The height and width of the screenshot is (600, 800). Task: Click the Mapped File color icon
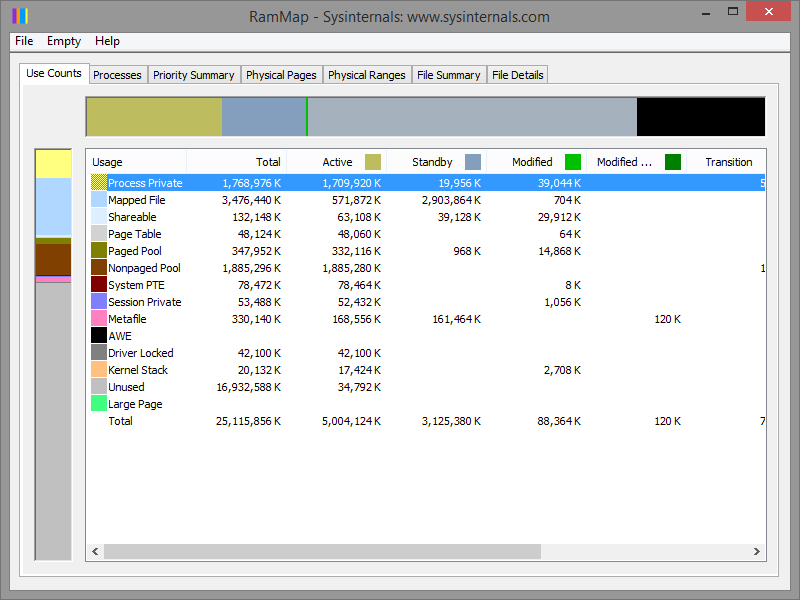pyautogui.click(x=99, y=200)
